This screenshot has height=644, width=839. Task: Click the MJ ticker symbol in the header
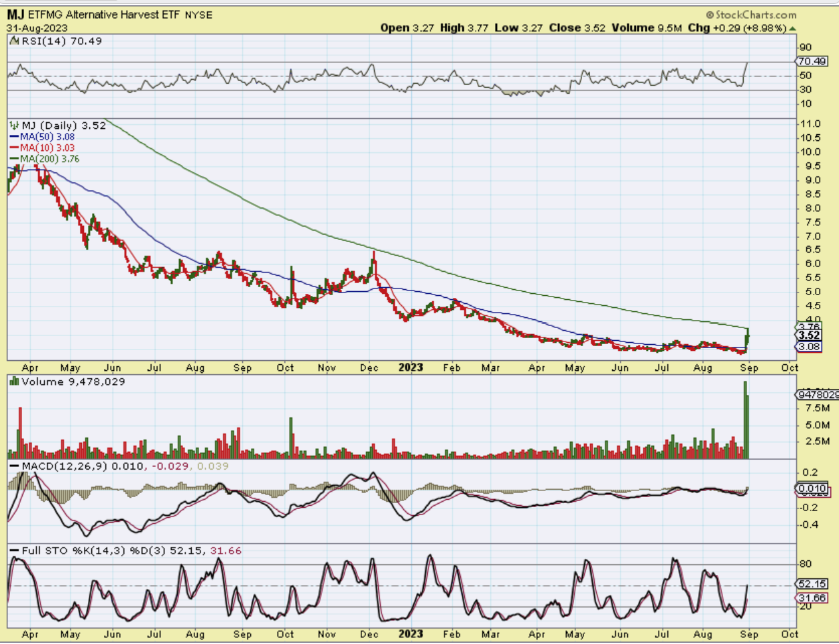tap(15, 14)
